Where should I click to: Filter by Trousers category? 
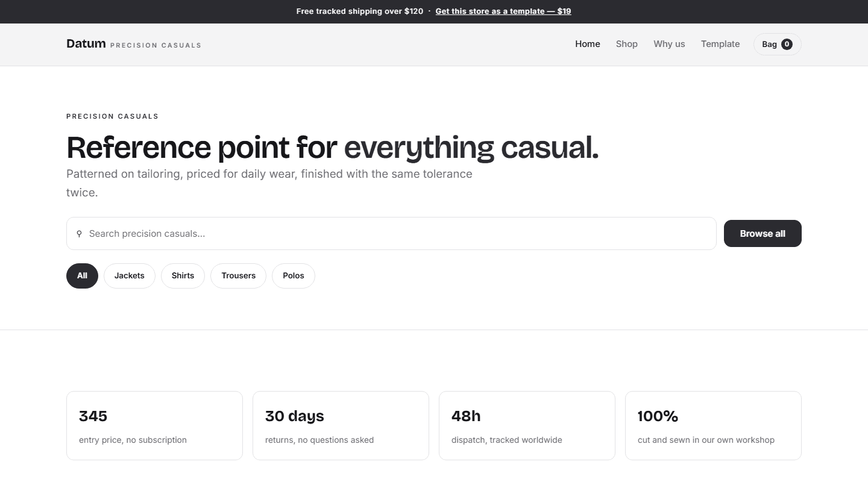[238, 276]
